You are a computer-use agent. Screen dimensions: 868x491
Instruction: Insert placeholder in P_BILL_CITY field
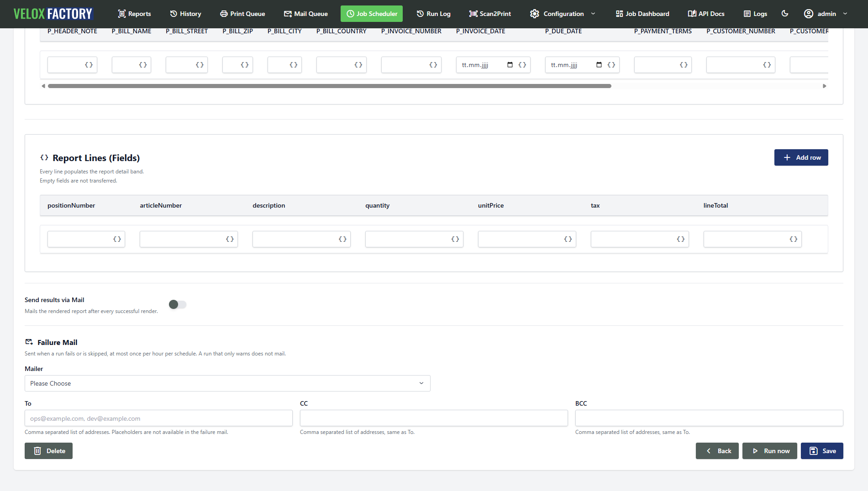(294, 65)
